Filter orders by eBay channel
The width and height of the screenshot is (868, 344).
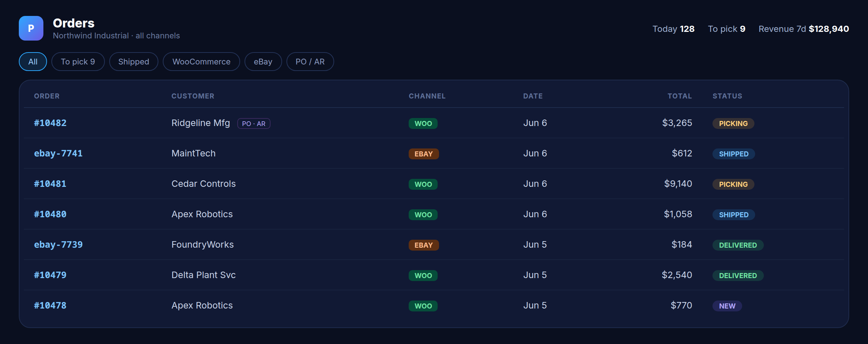263,62
